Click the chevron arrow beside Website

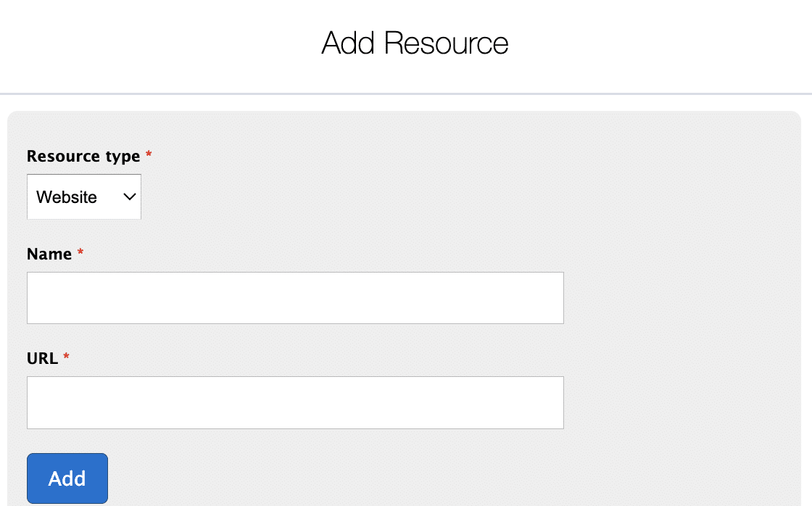pyautogui.click(x=130, y=196)
